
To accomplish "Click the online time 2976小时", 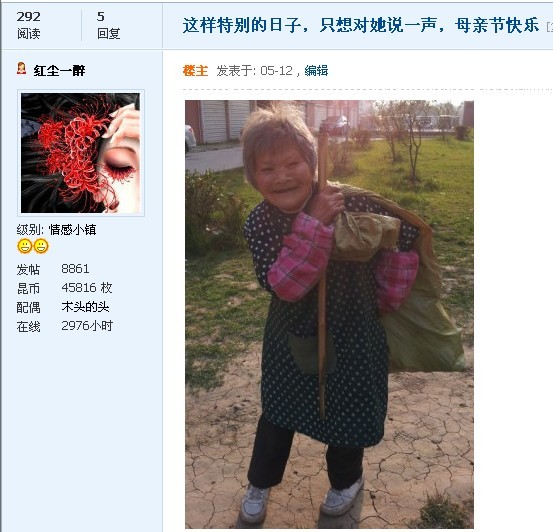I will (x=87, y=326).
